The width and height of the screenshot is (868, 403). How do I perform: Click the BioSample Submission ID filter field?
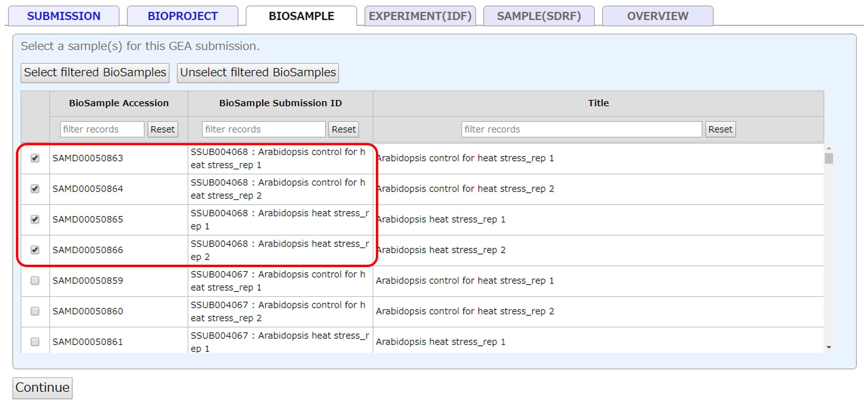pyautogui.click(x=263, y=129)
